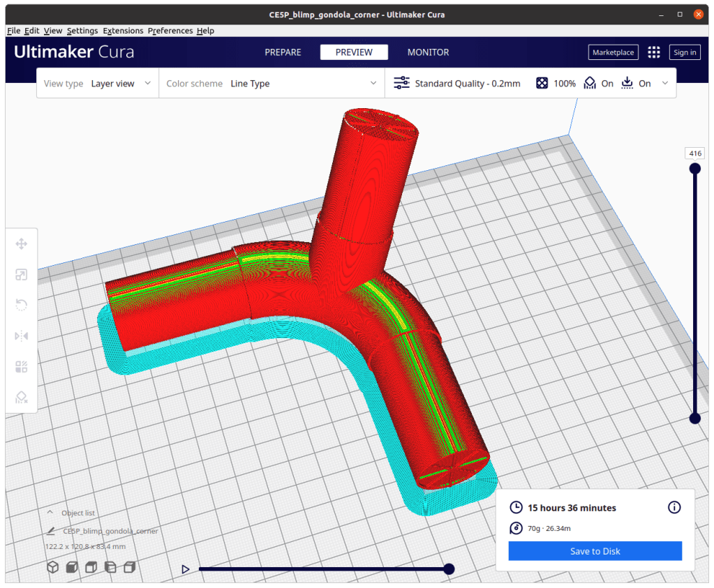The height and width of the screenshot is (588, 714).
Task: Select the Scale tool
Action: coord(21,274)
